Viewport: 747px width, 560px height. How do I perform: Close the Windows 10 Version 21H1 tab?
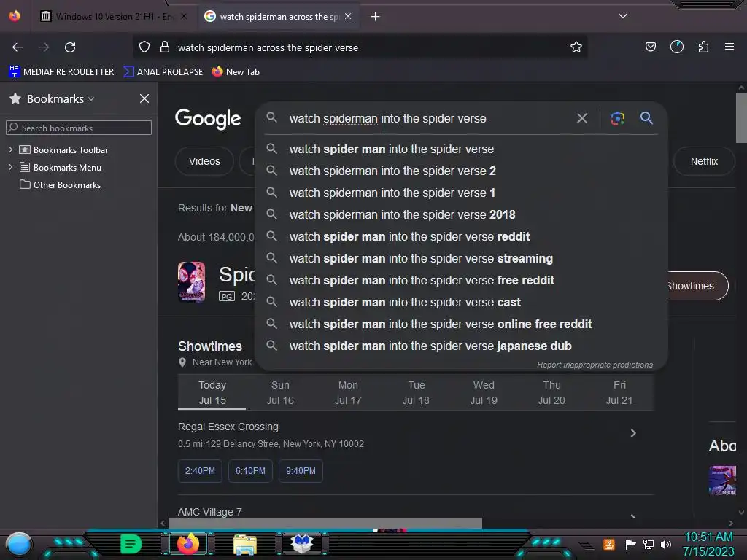pos(184,16)
